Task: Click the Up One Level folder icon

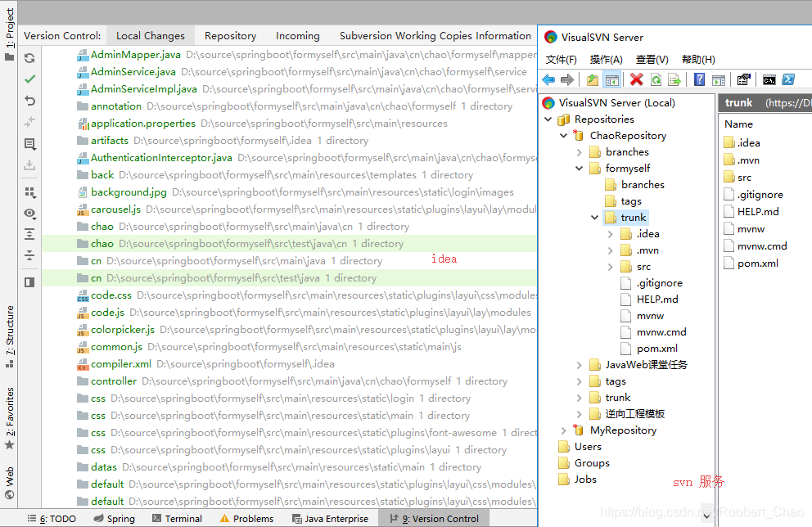Action: click(x=593, y=79)
